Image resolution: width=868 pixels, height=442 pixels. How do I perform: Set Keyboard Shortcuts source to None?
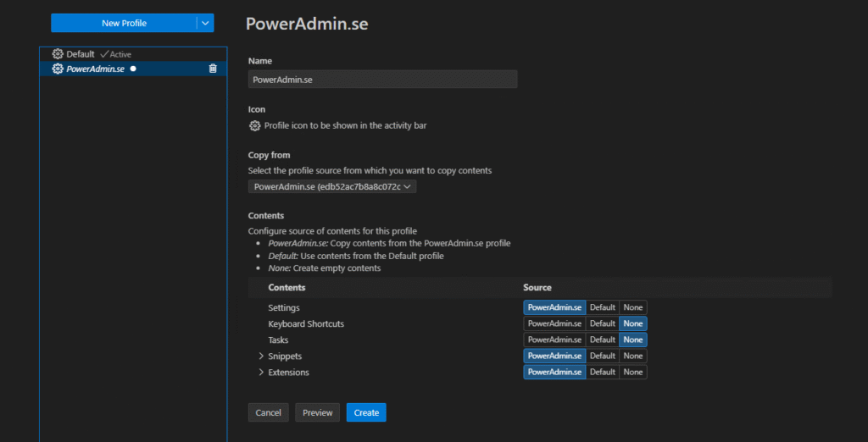click(632, 323)
